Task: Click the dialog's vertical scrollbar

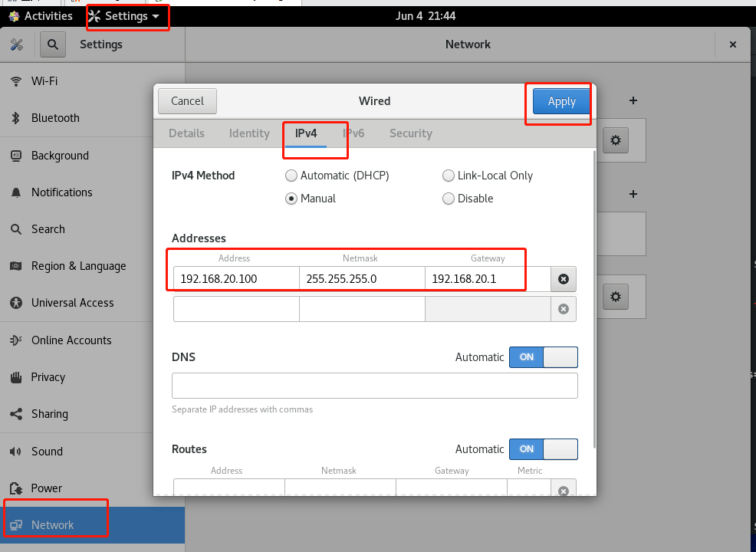Action: coord(594,299)
